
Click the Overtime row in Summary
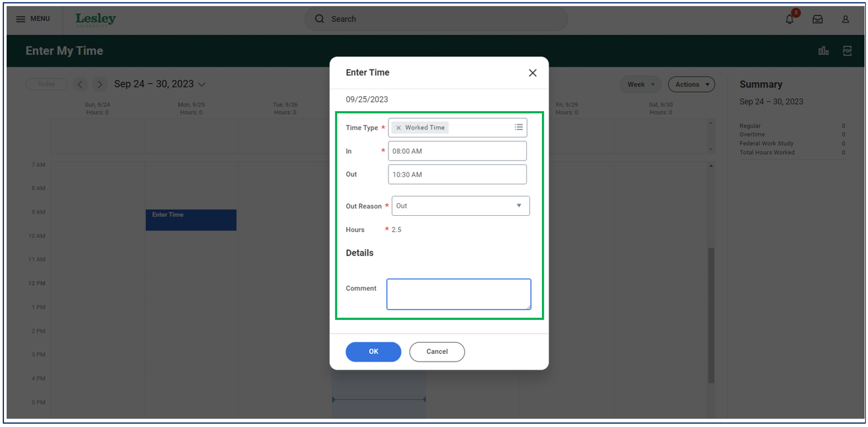tap(793, 135)
